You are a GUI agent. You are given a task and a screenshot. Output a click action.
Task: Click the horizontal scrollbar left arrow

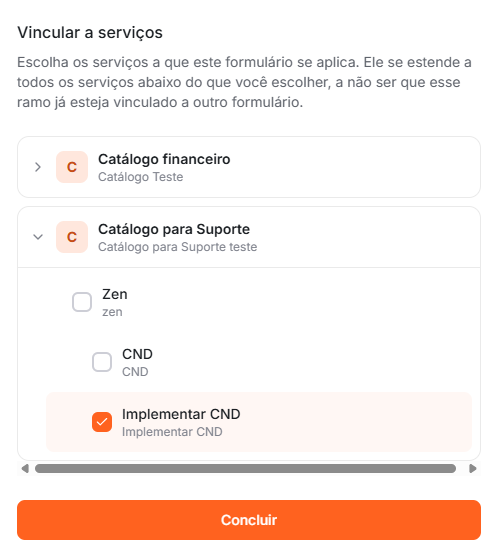click(25, 469)
